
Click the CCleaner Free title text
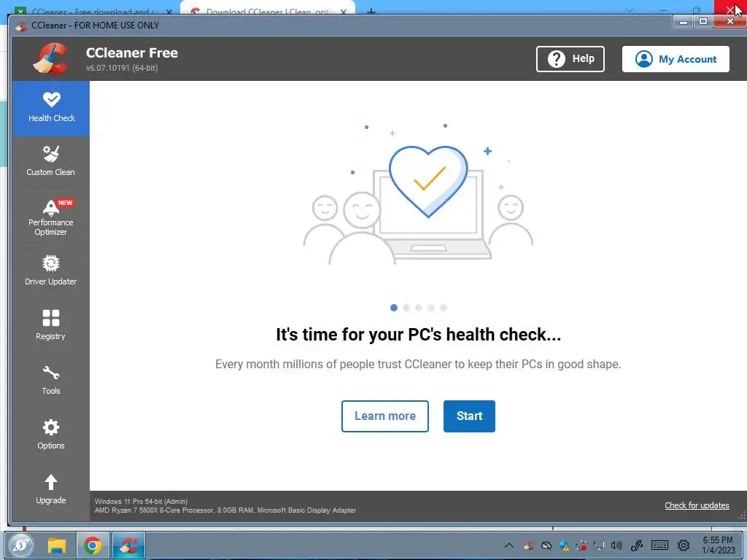coord(132,52)
